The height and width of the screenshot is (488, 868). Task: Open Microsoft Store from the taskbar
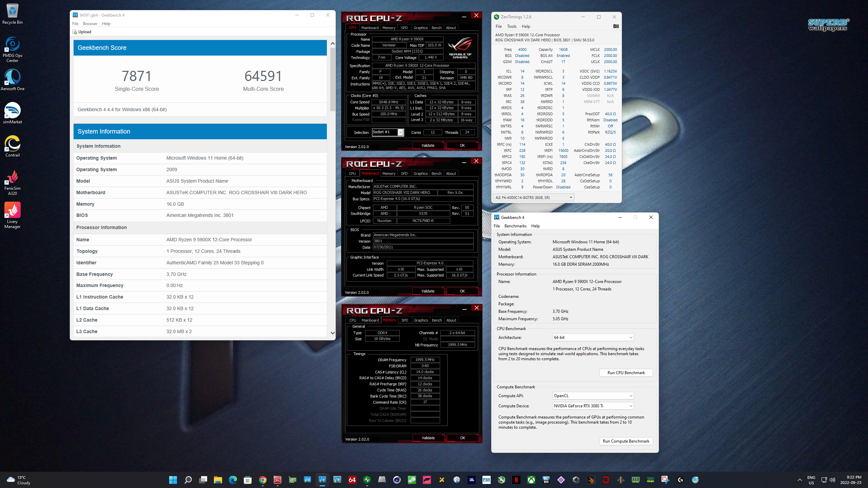click(x=248, y=480)
